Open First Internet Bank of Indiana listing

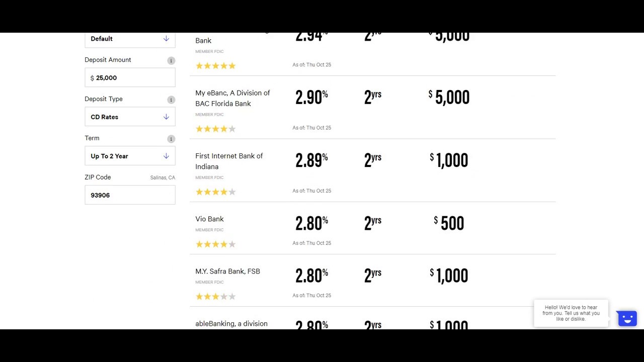pos(229,161)
